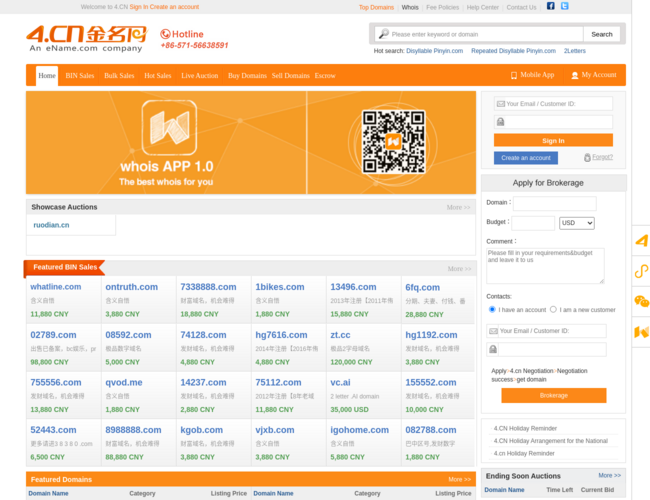Open the Twitter icon in top bar
The height and width of the screenshot is (500, 650).
(x=565, y=6)
